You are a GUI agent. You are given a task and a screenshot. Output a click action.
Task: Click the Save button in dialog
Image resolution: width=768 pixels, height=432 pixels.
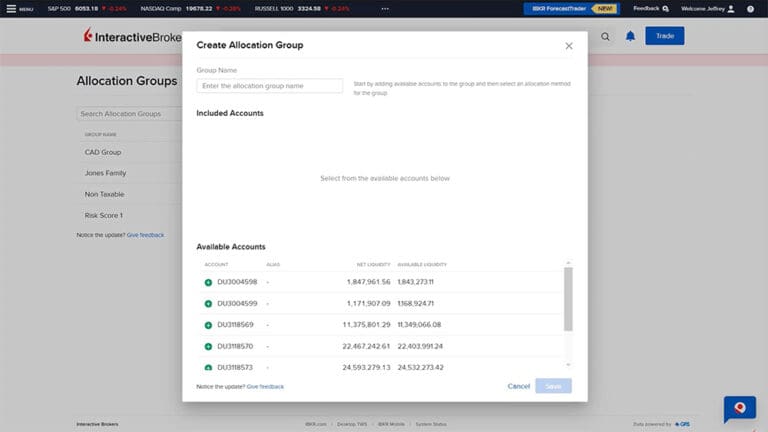(x=553, y=386)
